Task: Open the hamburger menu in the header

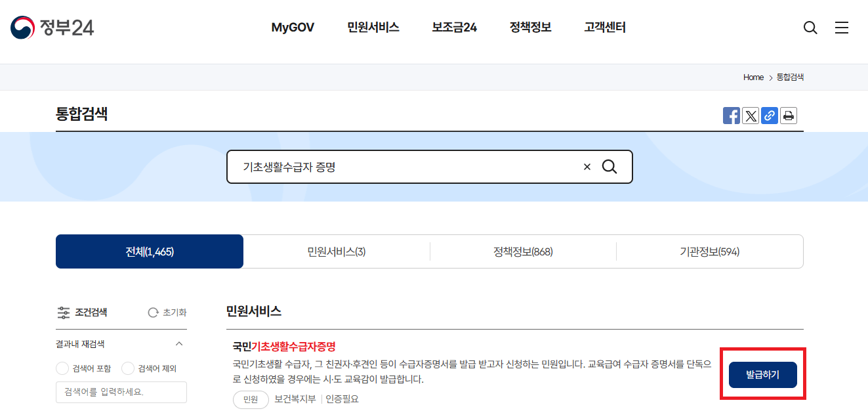Action: [842, 28]
